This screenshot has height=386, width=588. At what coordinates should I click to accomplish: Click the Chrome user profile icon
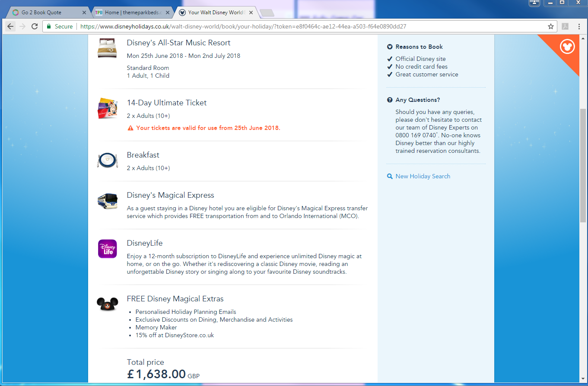point(534,3)
